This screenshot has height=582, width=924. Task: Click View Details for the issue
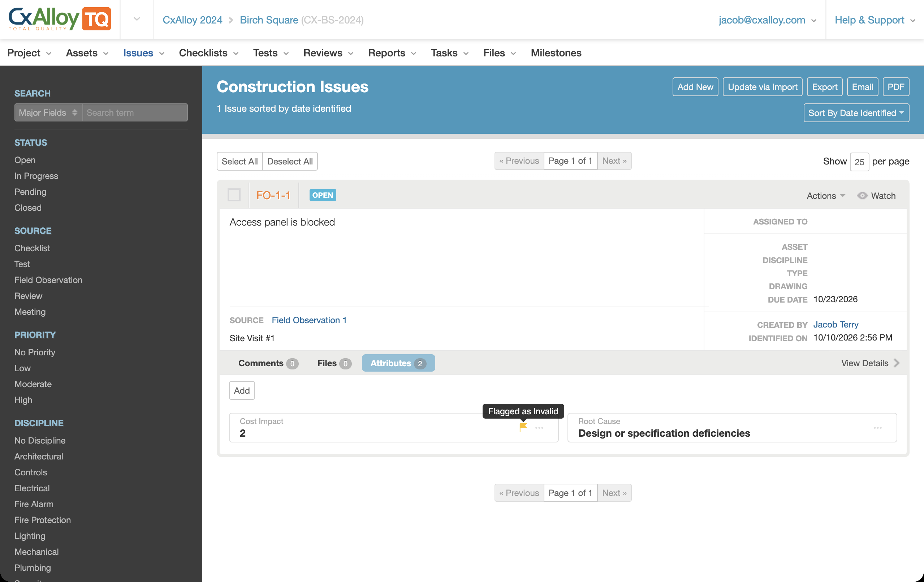[870, 363]
